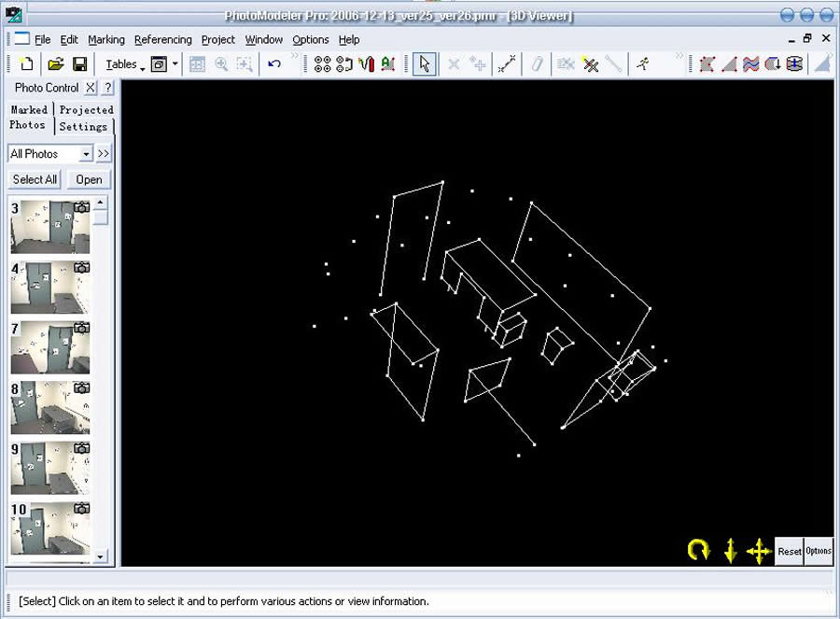The width and height of the screenshot is (840, 619).
Task: Open the Referencing menu
Action: 162,39
